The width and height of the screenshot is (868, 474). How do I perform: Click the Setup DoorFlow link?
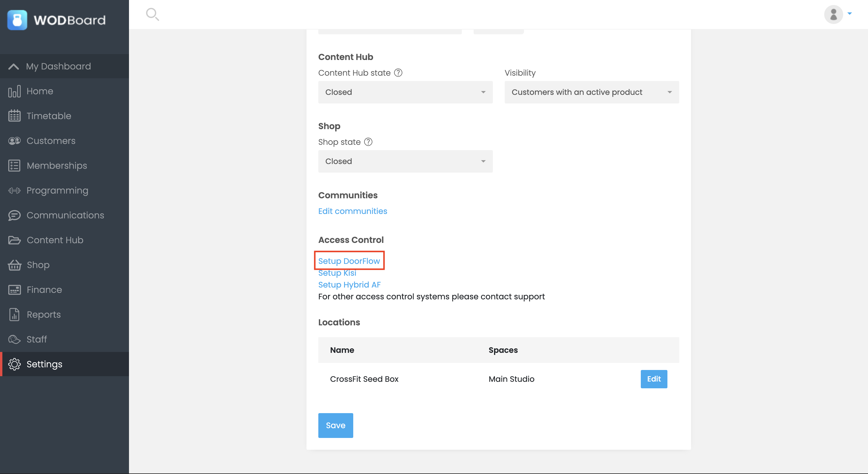[x=349, y=261]
